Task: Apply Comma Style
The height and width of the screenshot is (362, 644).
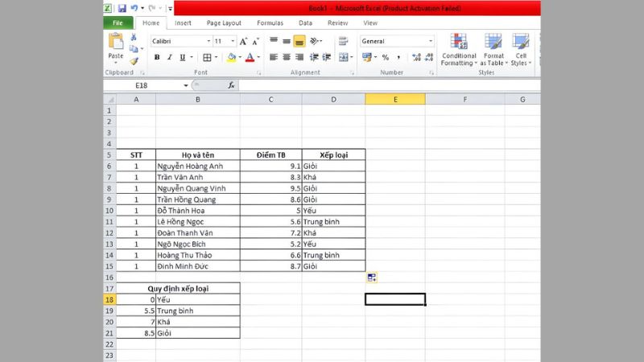Action: pyautogui.click(x=398, y=57)
